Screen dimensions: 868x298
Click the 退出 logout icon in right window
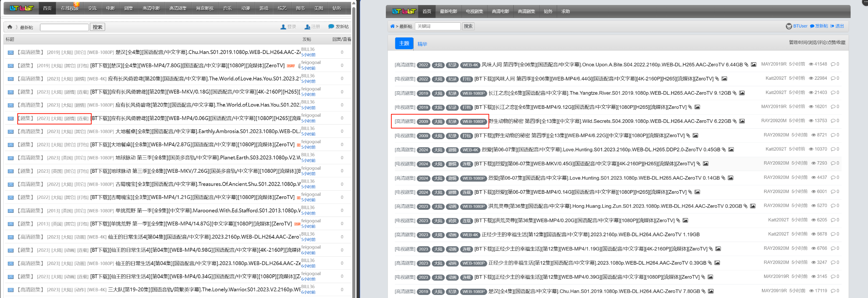point(832,26)
